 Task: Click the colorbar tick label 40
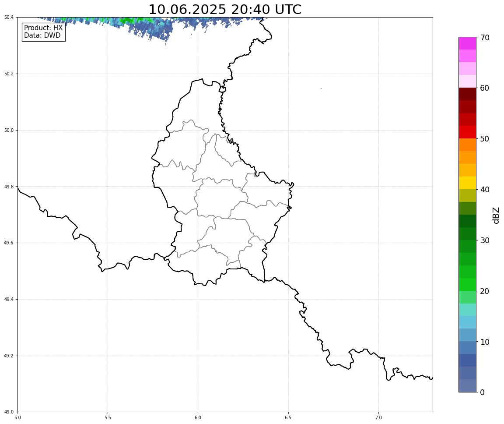[485, 190]
